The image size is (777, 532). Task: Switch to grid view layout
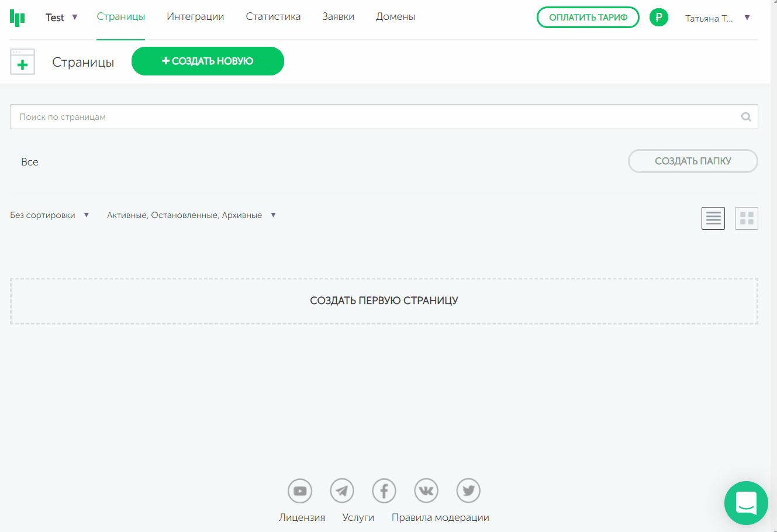[747, 219]
